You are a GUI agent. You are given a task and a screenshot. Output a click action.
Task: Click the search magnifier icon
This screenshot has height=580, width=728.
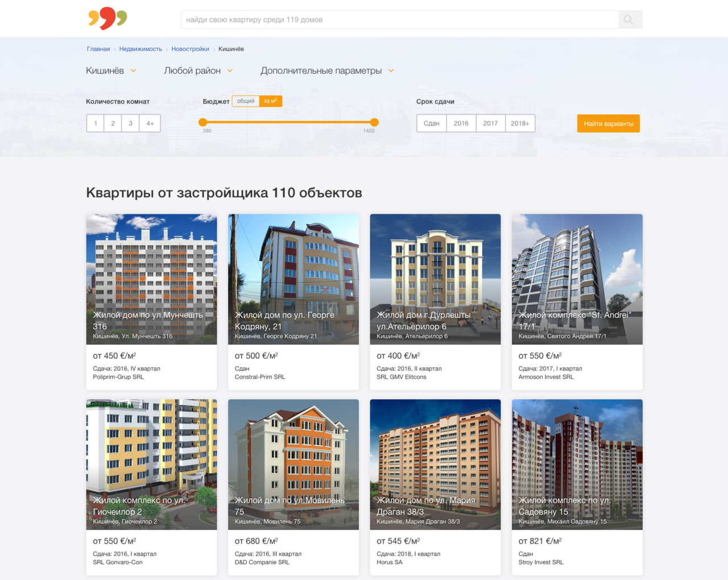[x=628, y=19]
